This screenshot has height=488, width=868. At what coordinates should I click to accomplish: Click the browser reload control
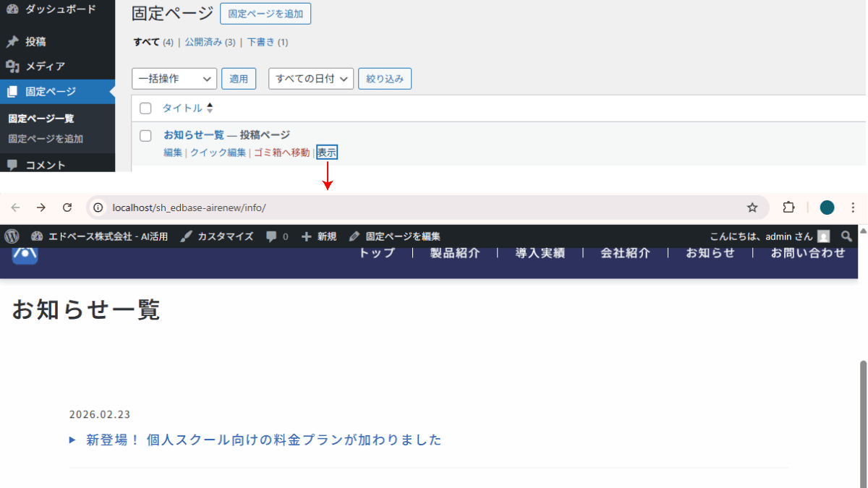coord(67,207)
